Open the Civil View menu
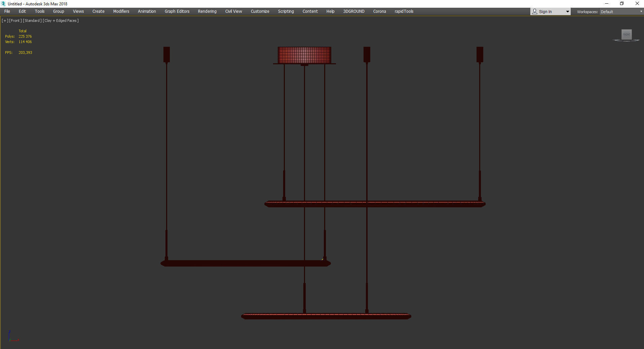Screen dimensions: 644x349 coord(234,11)
